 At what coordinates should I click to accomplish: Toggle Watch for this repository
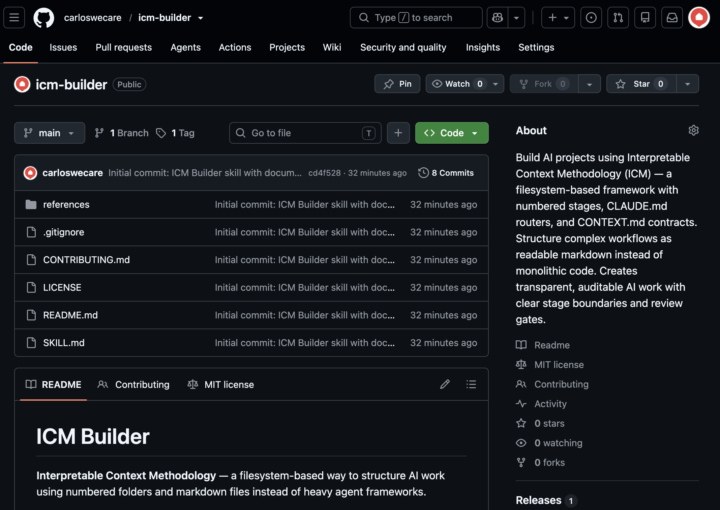[458, 84]
